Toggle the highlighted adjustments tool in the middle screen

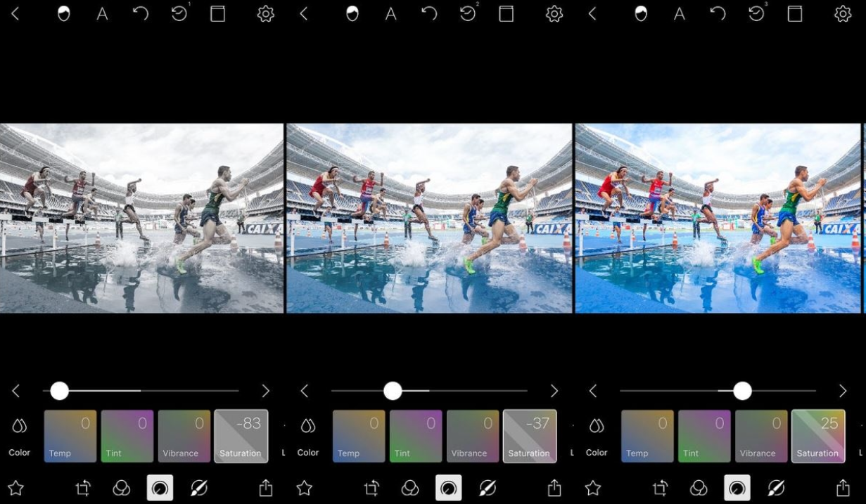click(x=448, y=488)
